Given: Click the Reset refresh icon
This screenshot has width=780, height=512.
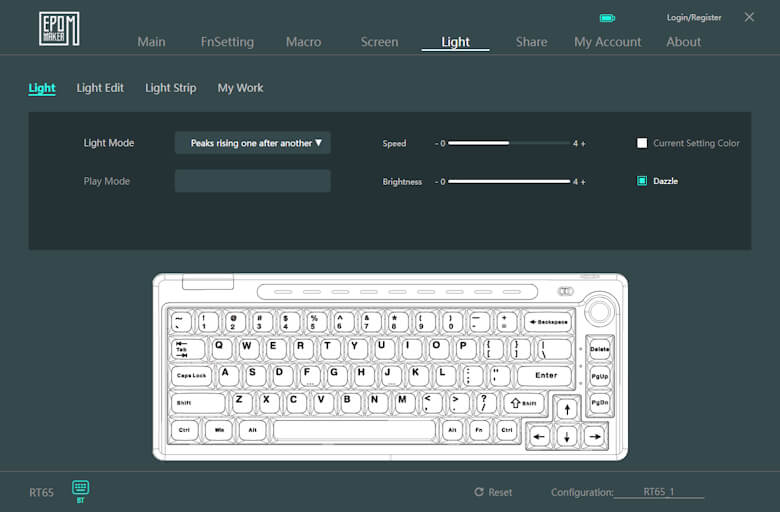Looking at the screenshot, I should click(x=479, y=492).
